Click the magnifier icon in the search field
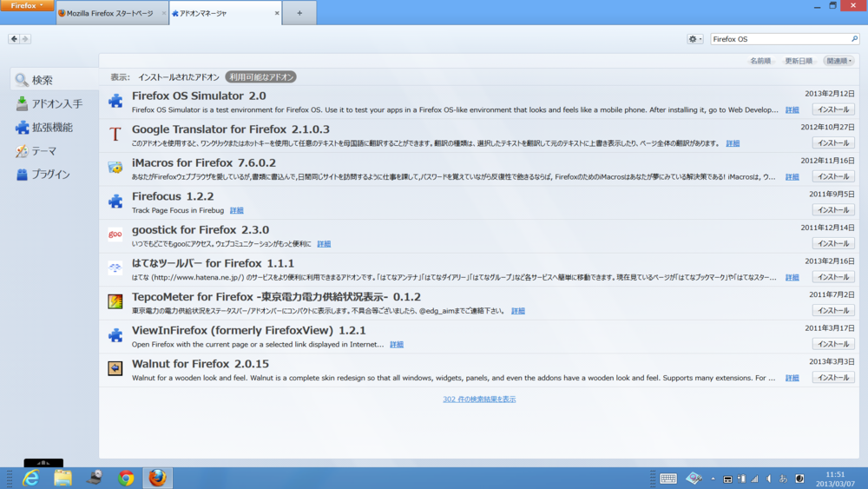The width and height of the screenshot is (868, 489). [x=854, y=39]
